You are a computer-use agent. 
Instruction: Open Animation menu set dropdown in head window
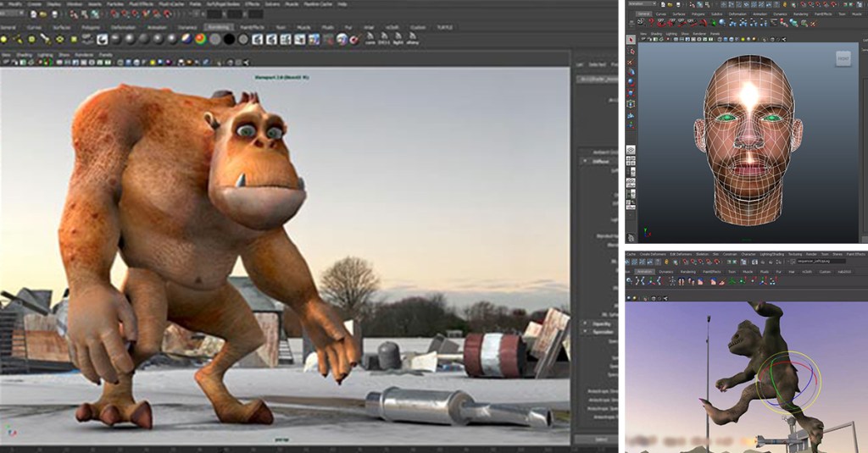642,4
